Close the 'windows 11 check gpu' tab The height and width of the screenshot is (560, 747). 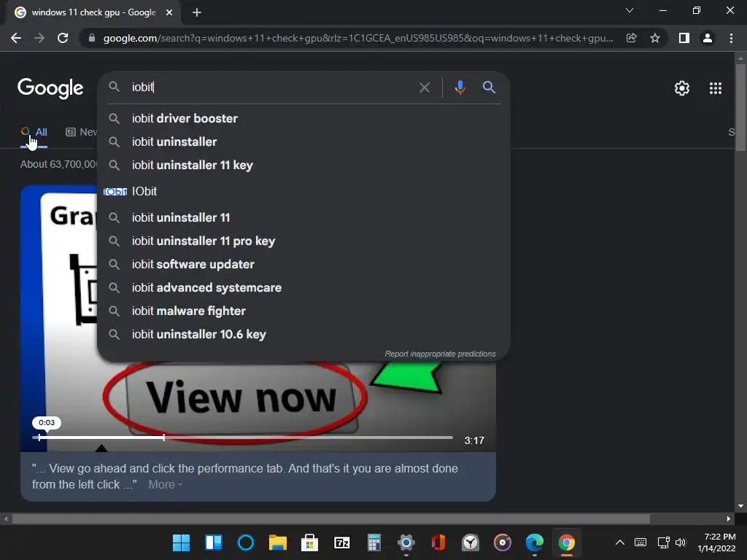coord(169,13)
